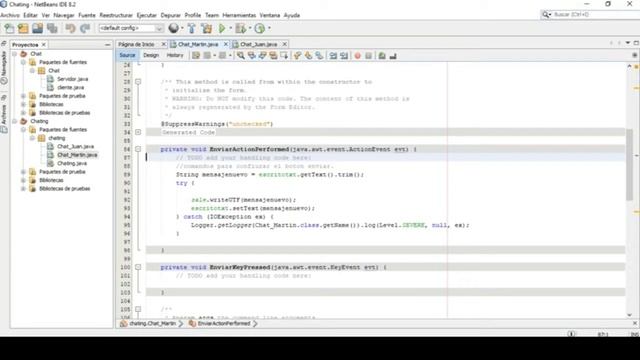Screen dimensions: 640x360
Task: Click the Redo arrow icon
Action: (x=85, y=28)
